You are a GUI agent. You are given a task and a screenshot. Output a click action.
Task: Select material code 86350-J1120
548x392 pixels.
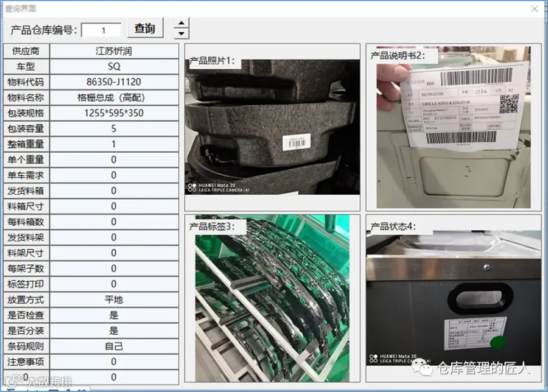pos(114,82)
